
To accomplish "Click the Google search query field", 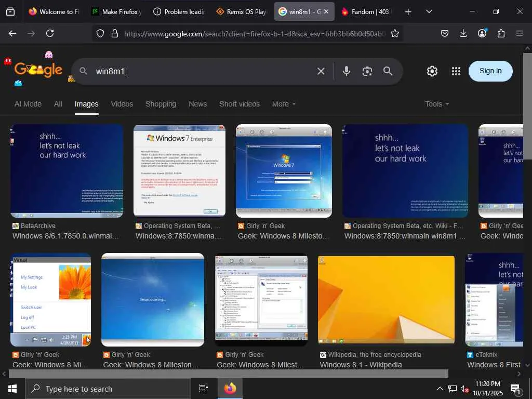I will (204, 71).
